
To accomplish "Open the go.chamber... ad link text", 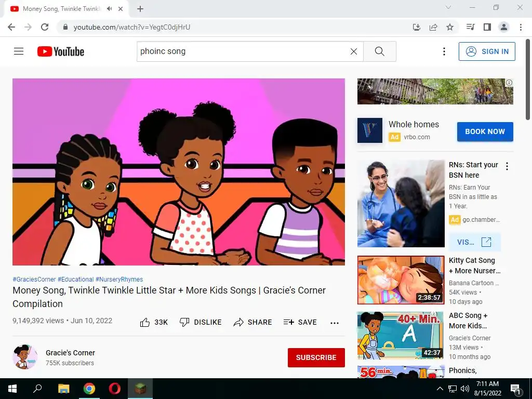I will [481, 220].
